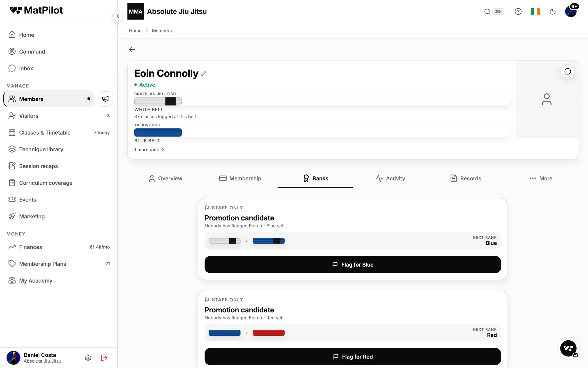The height and width of the screenshot is (368, 588).
Task: Switch to the Overview tab
Action: tap(165, 178)
